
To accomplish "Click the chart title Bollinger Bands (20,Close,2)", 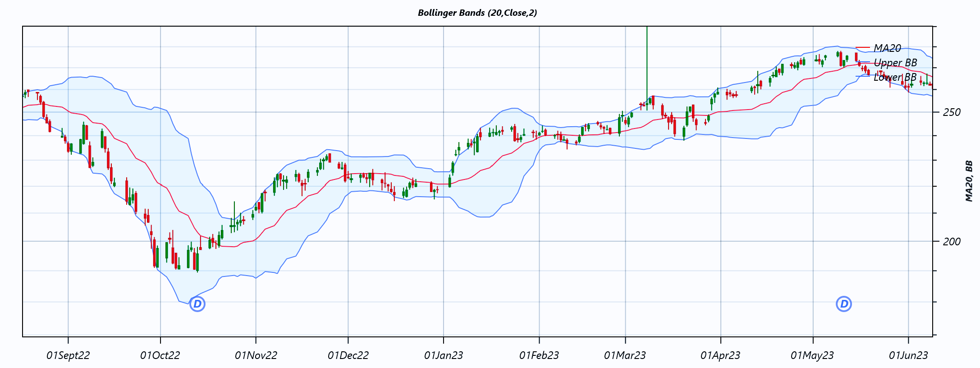I will pos(477,13).
